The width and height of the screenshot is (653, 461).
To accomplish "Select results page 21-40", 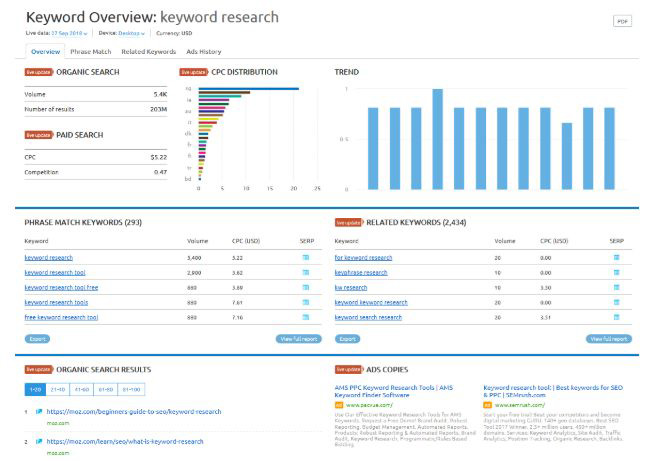I will tap(58, 389).
